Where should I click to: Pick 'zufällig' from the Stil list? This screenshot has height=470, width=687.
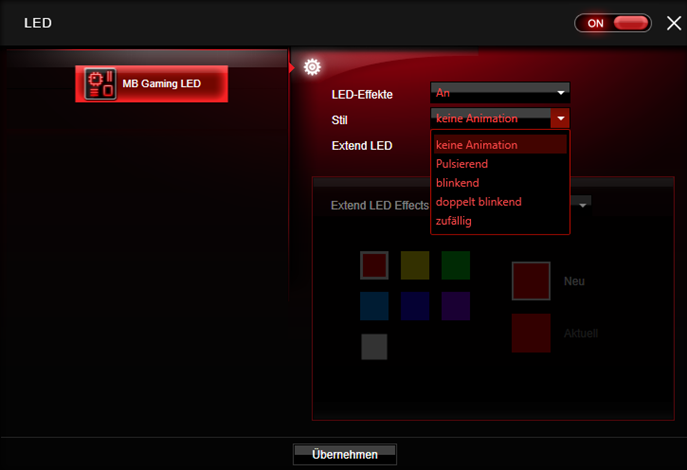pyautogui.click(x=500, y=221)
